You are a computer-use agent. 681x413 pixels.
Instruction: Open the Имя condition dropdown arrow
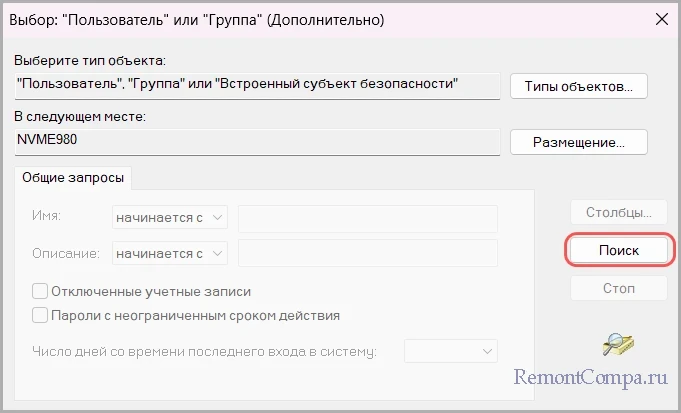click(x=218, y=217)
